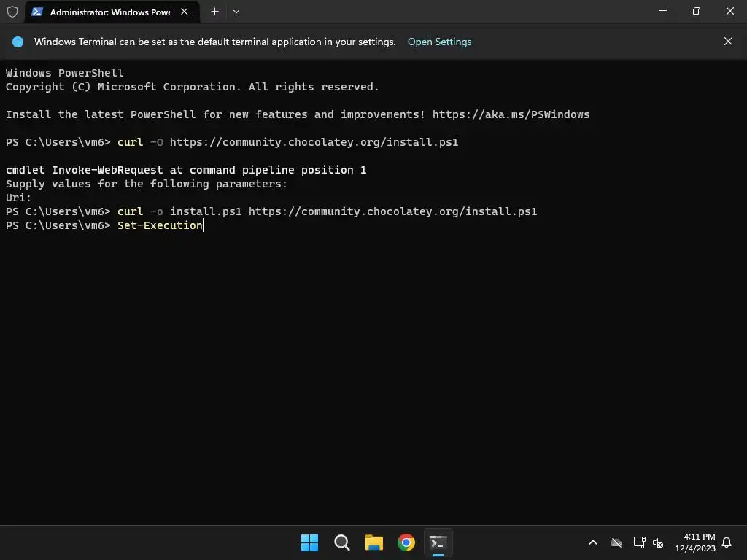Select the Administrator: Windows PowerShell tab
The height and width of the screenshot is (560, 747).
(112, 12)
